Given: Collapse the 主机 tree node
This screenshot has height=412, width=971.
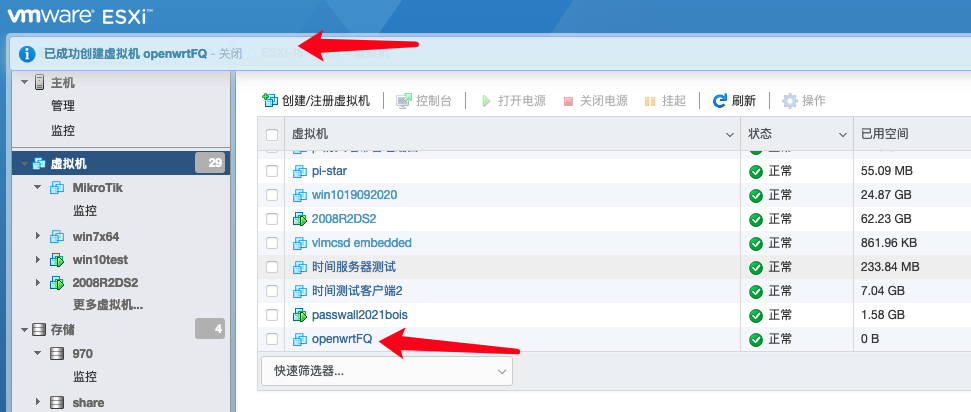Looking at the screenshot, I should (25, 82).
